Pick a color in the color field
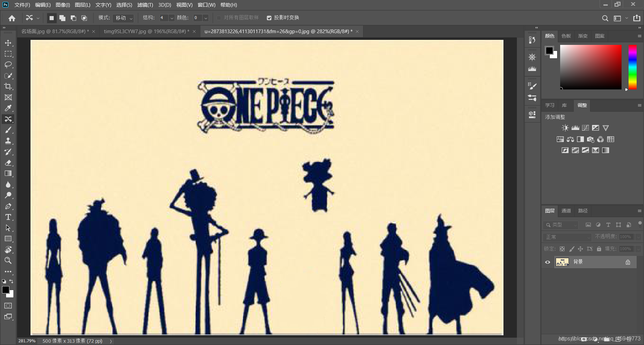Viewport: 644px width, 345px height. tap(591, 67)
